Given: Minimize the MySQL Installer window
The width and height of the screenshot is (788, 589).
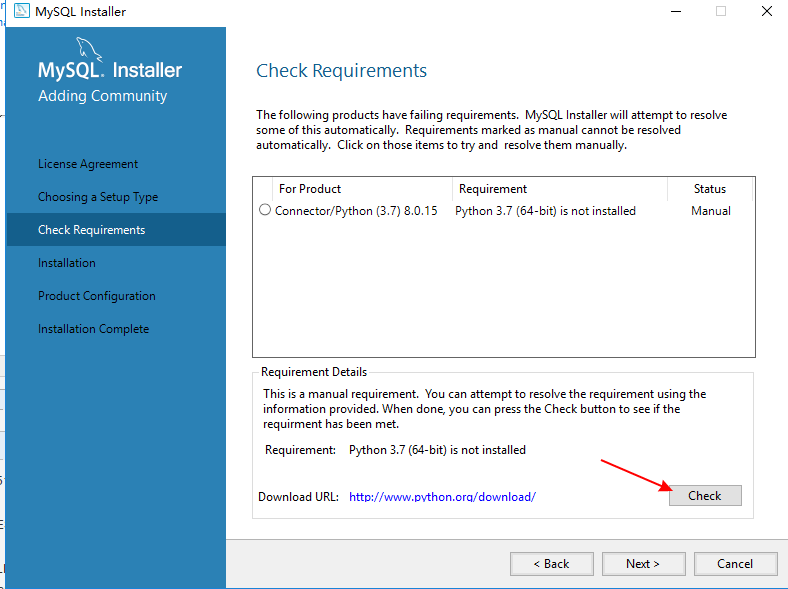Looking at the screenshot, I should (x=676, y=12).
